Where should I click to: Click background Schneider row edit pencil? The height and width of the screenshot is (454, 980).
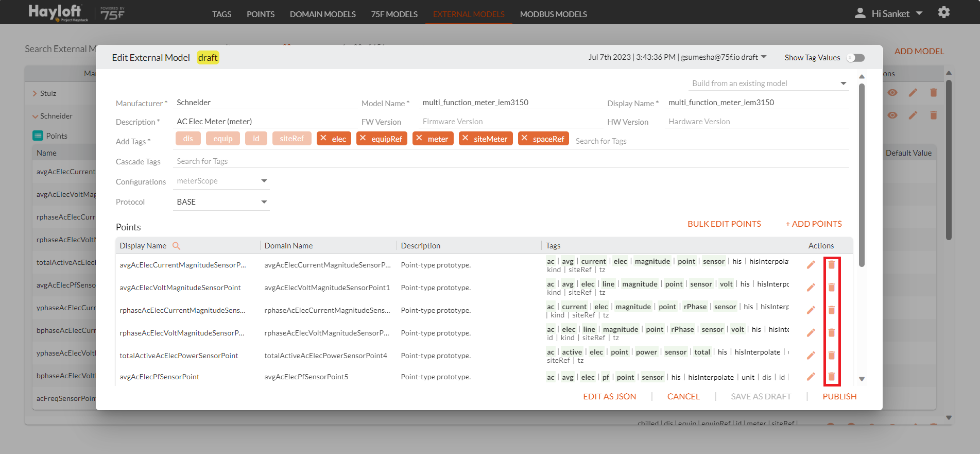913,115
